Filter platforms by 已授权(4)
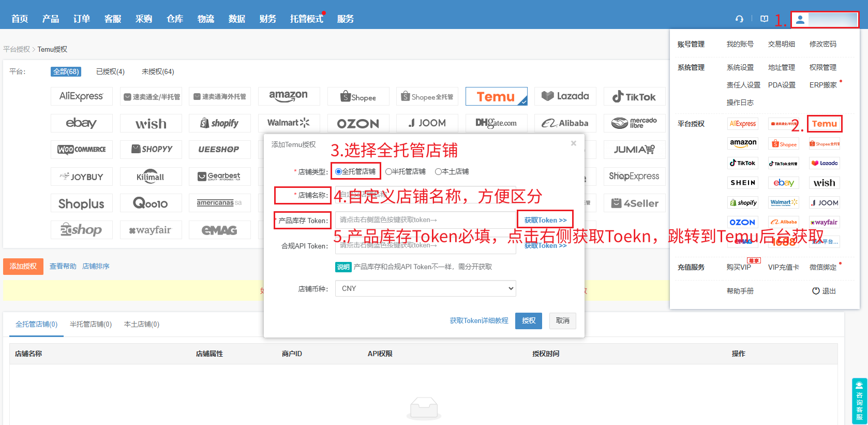The image size is (868, 425). pos(110,71)
